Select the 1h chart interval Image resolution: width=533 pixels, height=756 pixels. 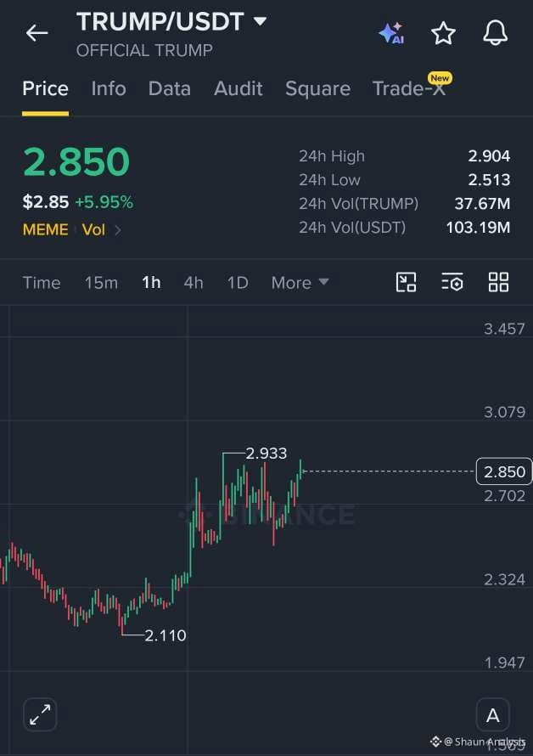pyautogui.click(x=151, y=283)
